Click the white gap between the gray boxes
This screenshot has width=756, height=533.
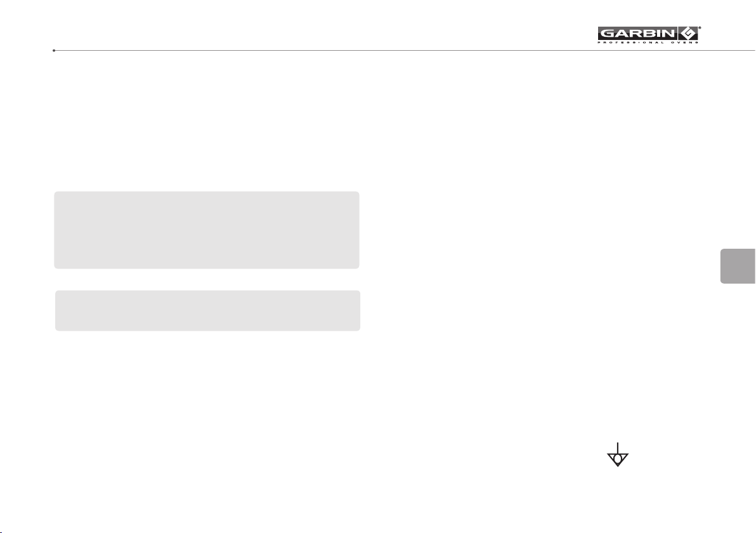[207, 279]
